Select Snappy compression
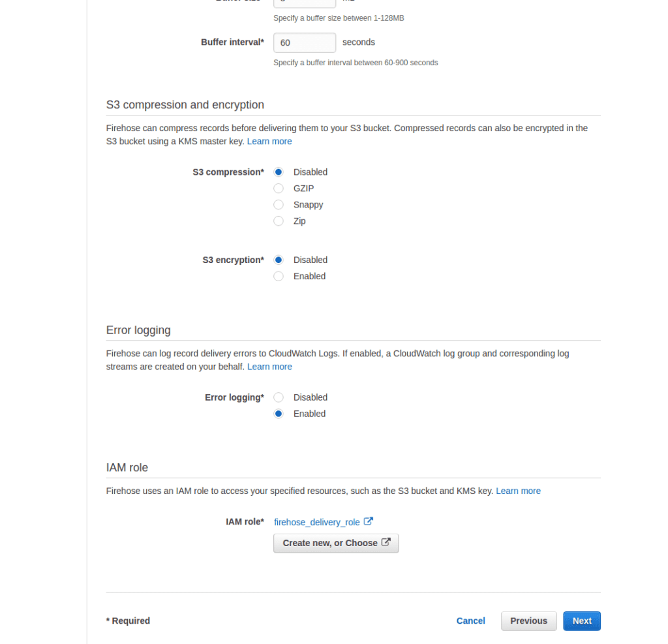The image size is (668, 644). tap(279, 204)
